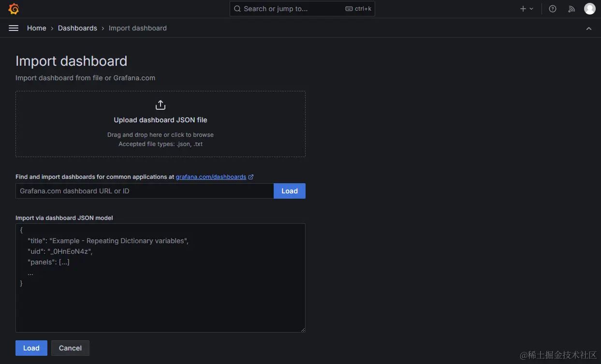Focus the Grafana.com dashboard URL or ID field
Image resolution: width=601 pixels, height=364 pixels.
[145, 191]
